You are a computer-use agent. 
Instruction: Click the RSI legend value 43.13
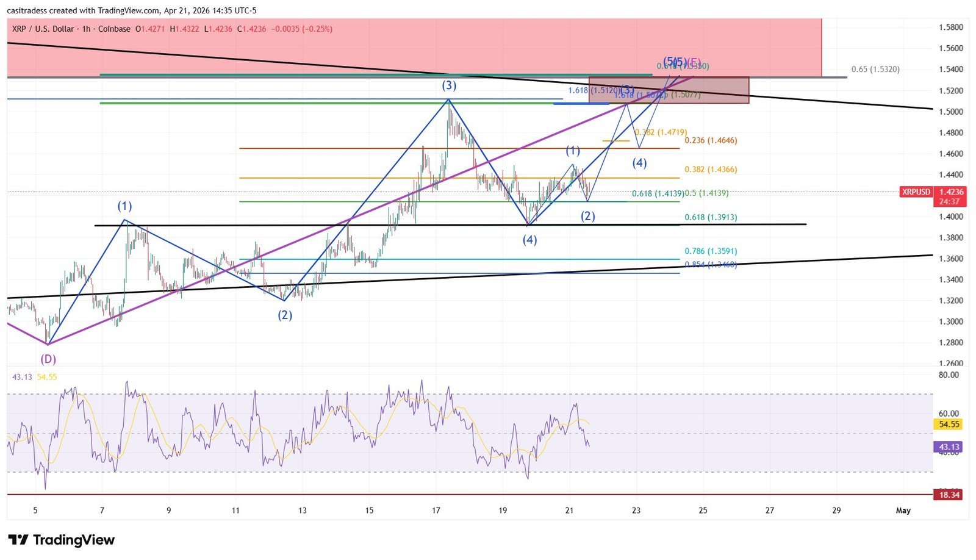pos(22,377)
